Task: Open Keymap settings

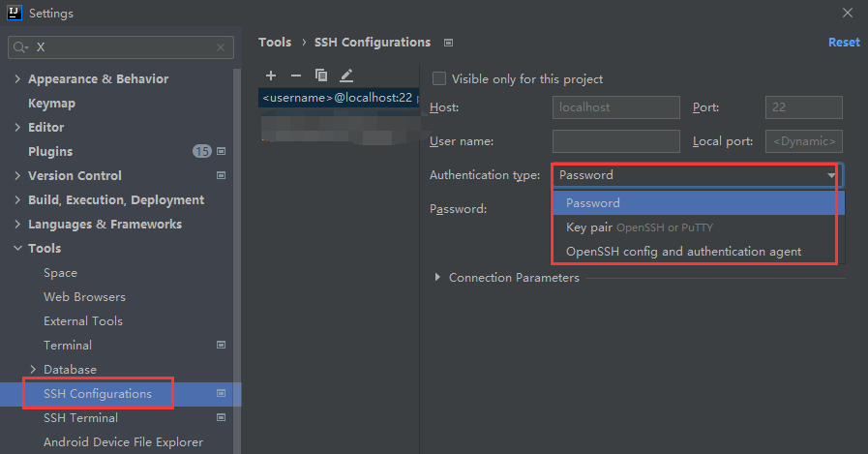Action: [51, 103]
